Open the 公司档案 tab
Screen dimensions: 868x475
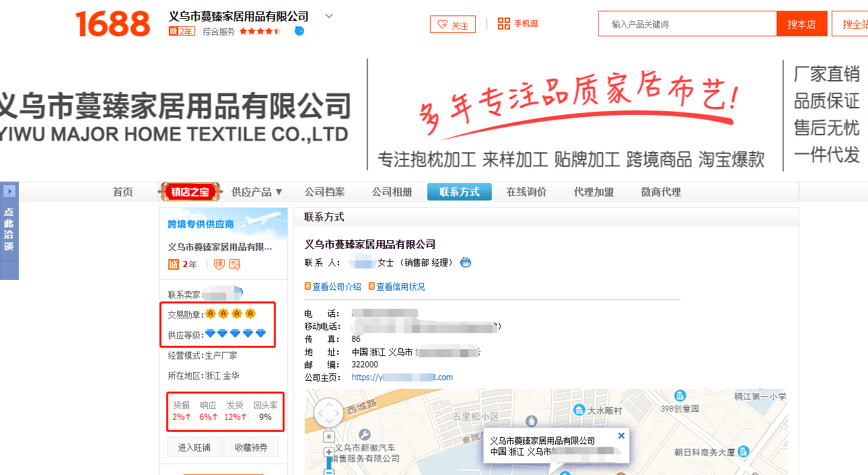[x=324, y=192]
